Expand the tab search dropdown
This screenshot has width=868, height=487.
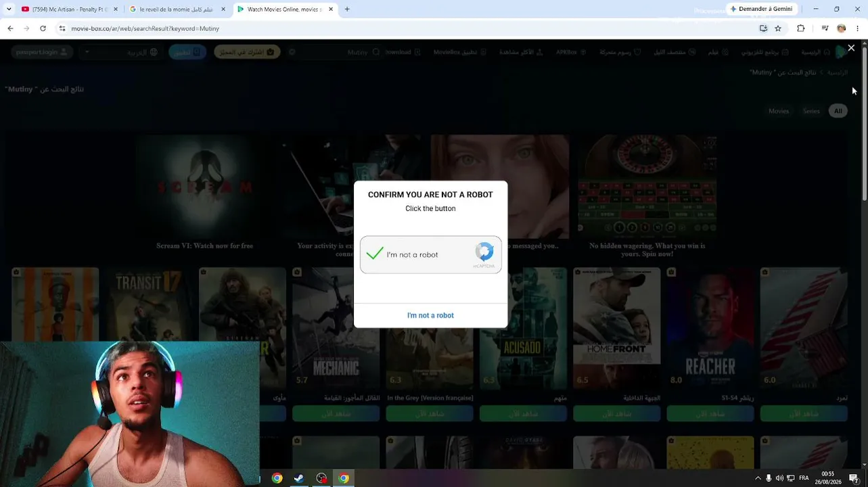9,9
